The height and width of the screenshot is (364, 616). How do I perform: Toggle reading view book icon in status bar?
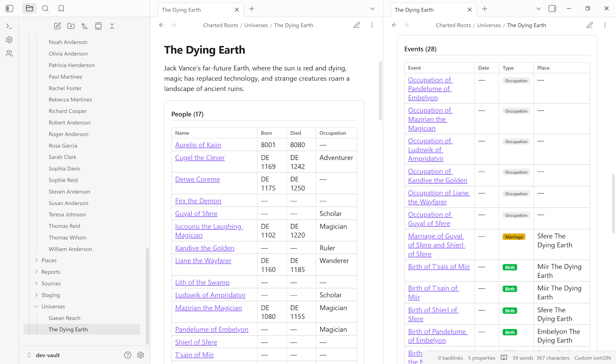[504, 358]
